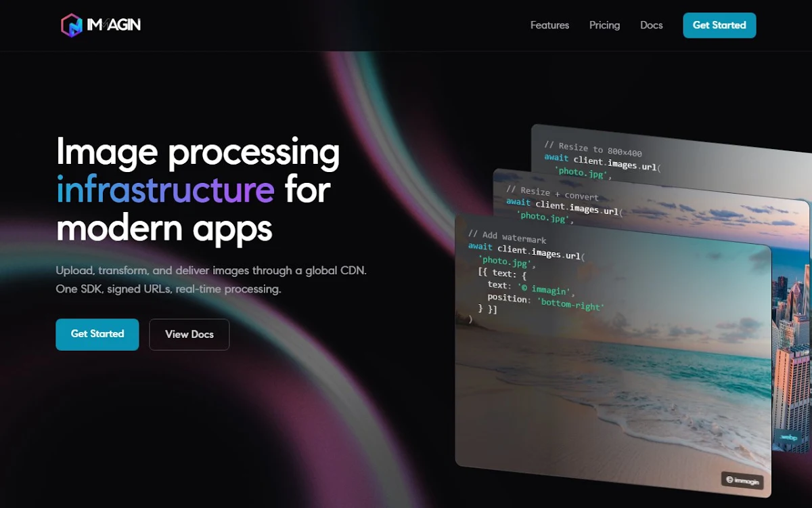Open Docs in the navigation bar
The image size is (812, 508).
point(652,25)
